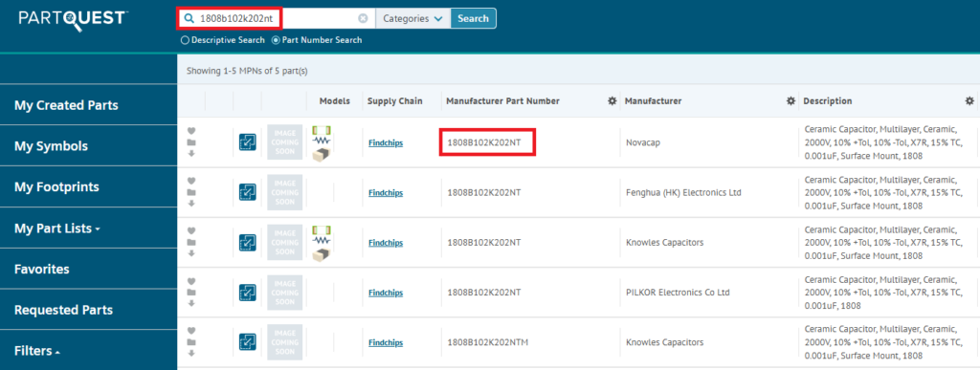The height and width of the screenshot is (370, 980).
Task: Open part details icon for PILKOR row
Action: click(x=248, y=292)
